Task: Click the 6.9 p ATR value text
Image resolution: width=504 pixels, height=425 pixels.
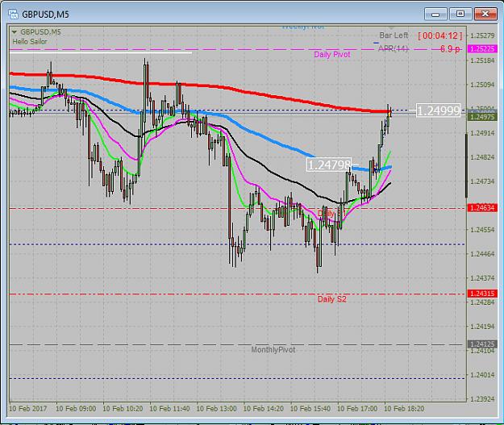Action: 450,49
